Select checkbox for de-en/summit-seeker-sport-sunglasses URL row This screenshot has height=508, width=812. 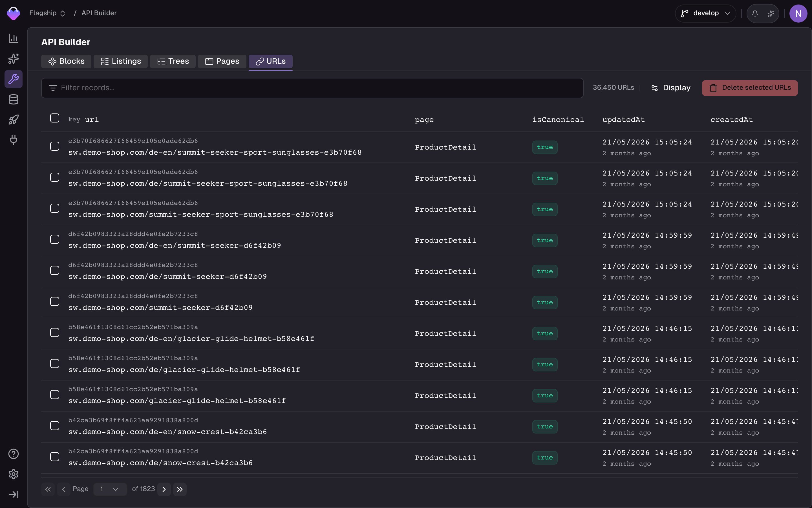[x=55, y=146]
